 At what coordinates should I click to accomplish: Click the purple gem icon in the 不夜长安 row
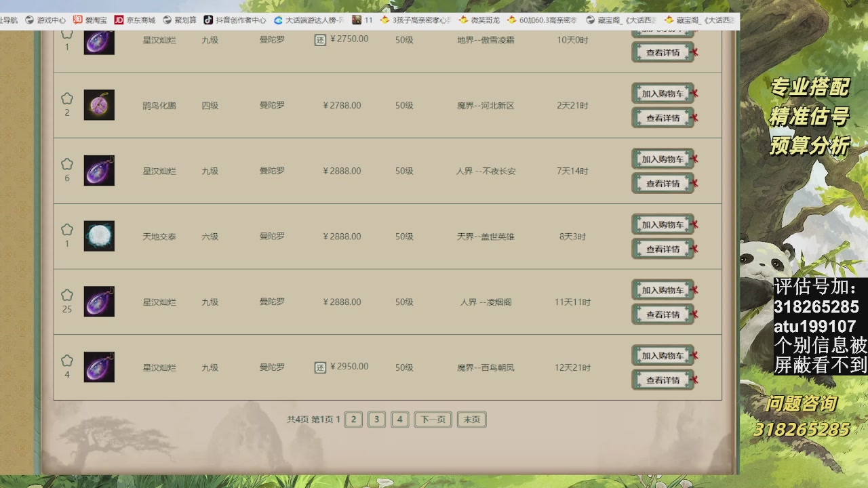coord(99,171)
